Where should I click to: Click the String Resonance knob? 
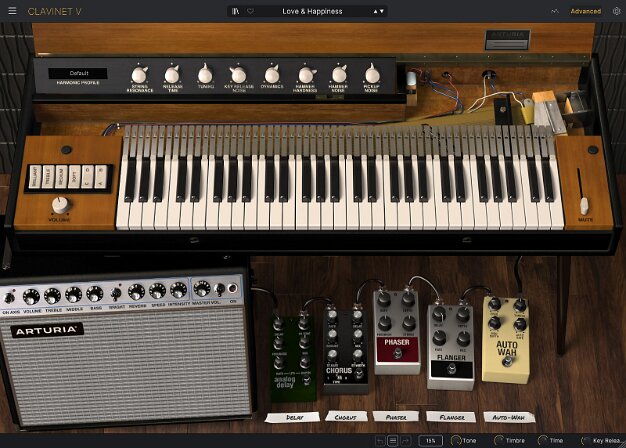139,75
